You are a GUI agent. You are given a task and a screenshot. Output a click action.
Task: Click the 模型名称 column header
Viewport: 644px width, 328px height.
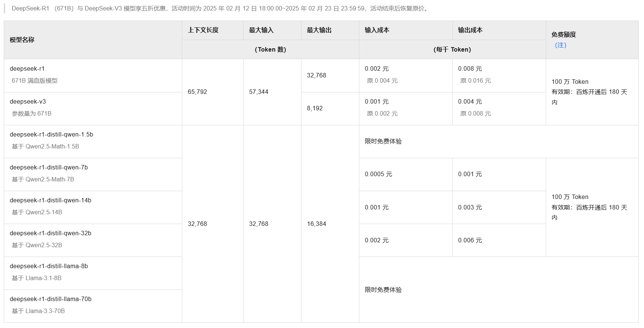pos(22,40)
